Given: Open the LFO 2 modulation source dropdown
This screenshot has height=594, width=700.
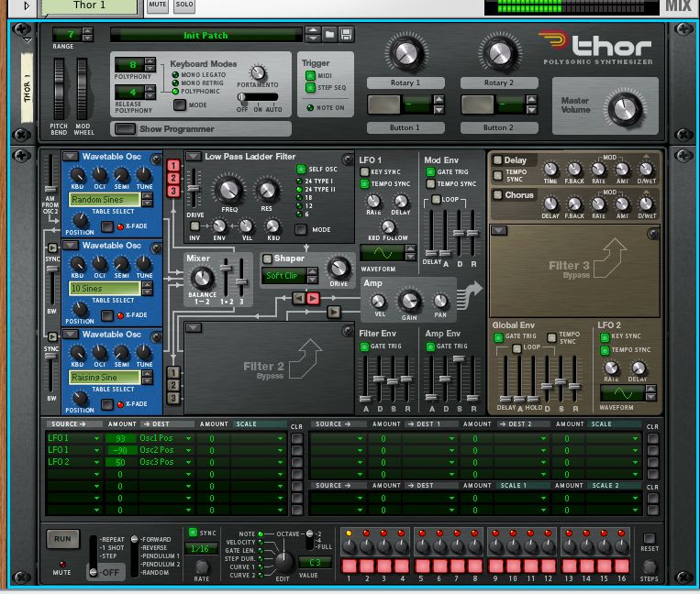Looking at the screenshot, I should 96,462.
